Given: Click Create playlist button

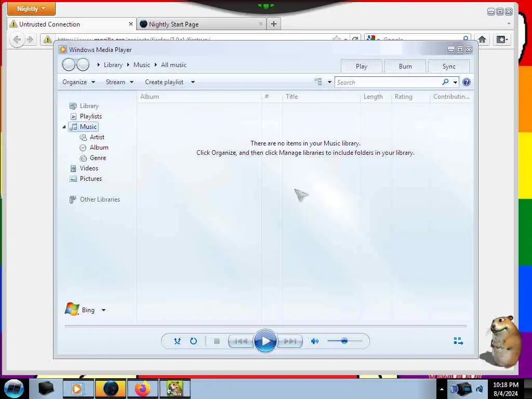Looking at the screenshot, I should (x=164, y=82).
